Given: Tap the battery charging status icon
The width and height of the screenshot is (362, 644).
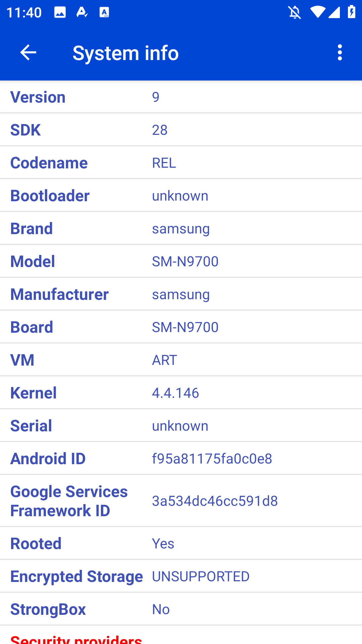Looking at the screenshot, I should pos(351,12).
